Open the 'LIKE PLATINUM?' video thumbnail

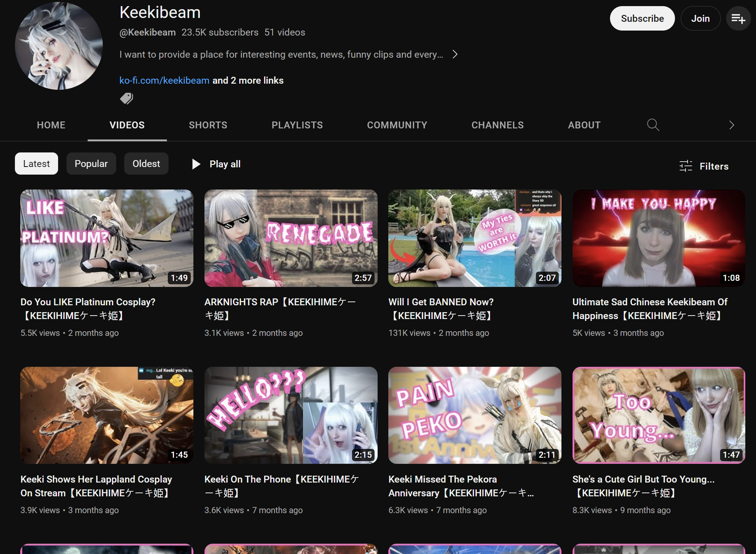[x=107, y=238]
